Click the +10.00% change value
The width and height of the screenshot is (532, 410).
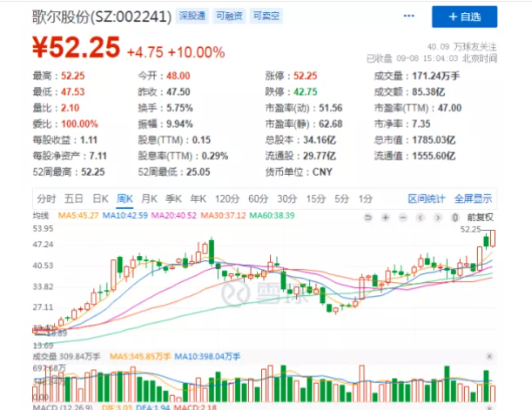196,52
